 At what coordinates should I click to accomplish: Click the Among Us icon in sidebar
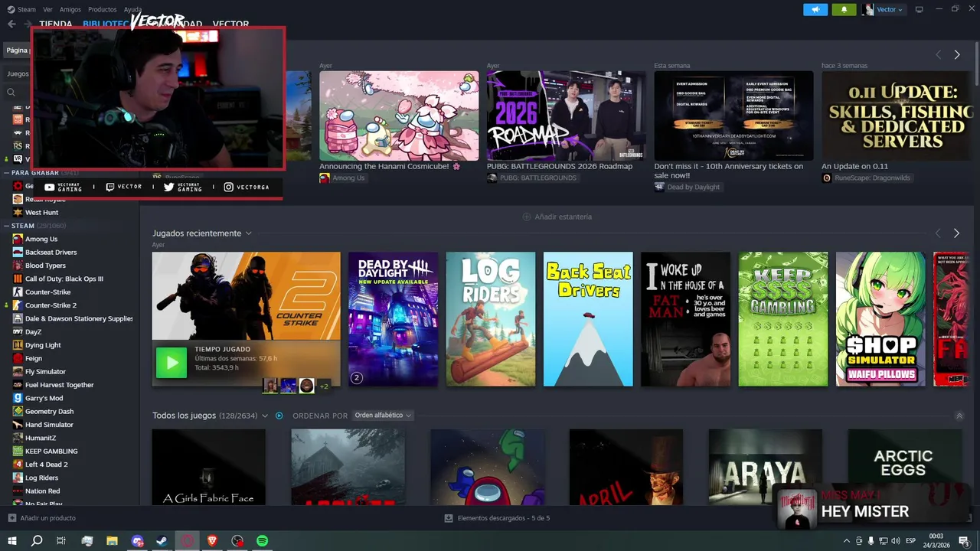[x=18, y=239]
